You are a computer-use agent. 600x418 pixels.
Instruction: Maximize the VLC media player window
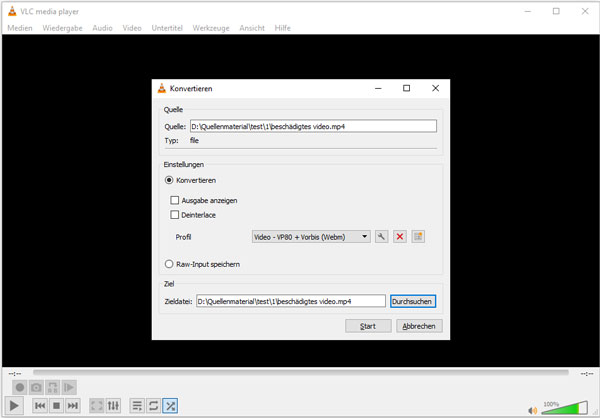pyautogui.click(x=556, y=11)
